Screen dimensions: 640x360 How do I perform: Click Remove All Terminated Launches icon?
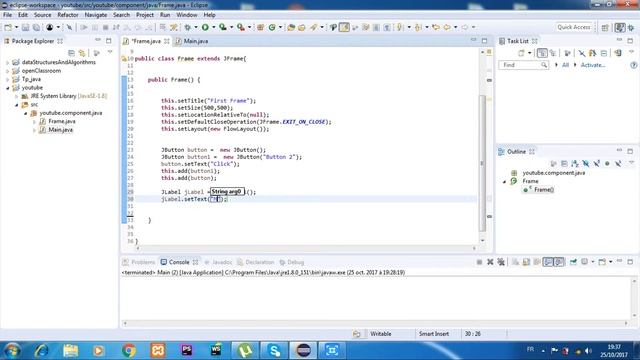tap(501, 262)
